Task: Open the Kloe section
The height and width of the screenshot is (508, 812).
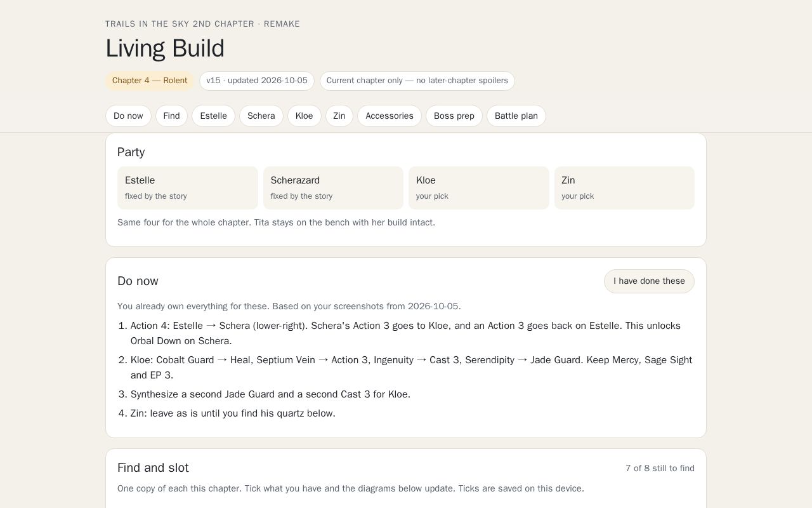Action: pyautogui.click(x=304, y=116)
